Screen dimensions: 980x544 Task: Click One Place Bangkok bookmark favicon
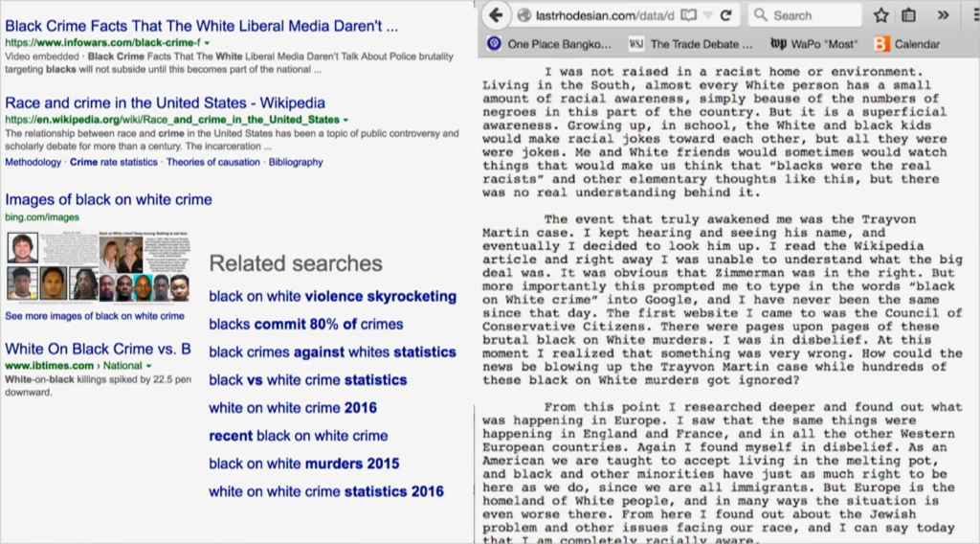tap(495, 44)
